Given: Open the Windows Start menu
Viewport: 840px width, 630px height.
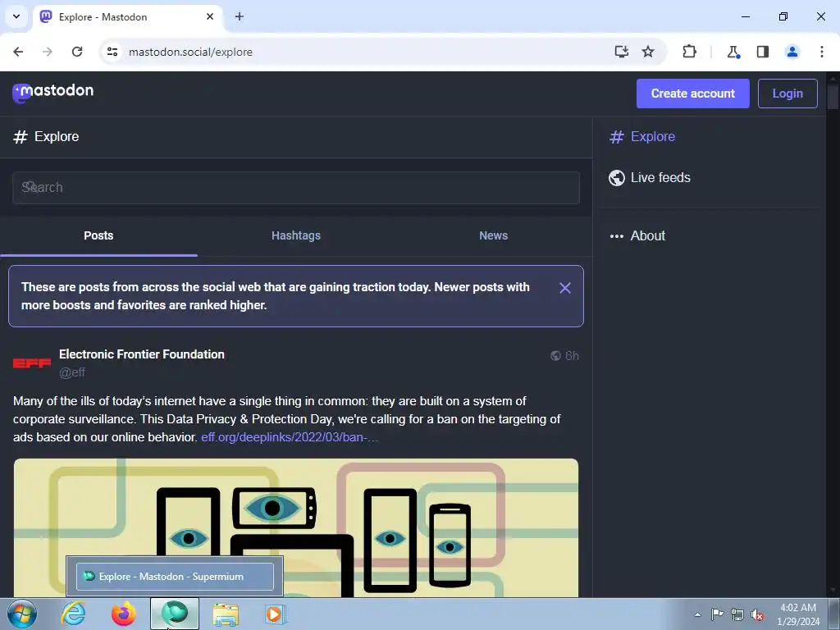Looking at the screenshot, I should [x=21, y=614].
